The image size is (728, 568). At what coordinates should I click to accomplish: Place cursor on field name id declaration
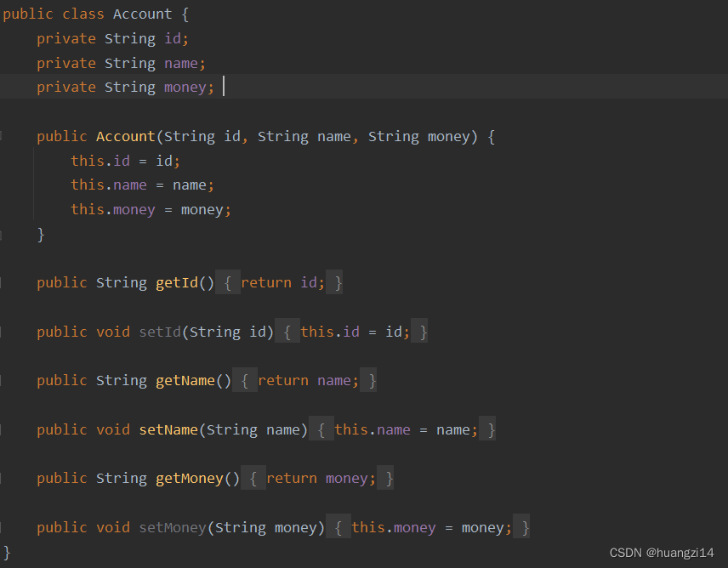173,38
